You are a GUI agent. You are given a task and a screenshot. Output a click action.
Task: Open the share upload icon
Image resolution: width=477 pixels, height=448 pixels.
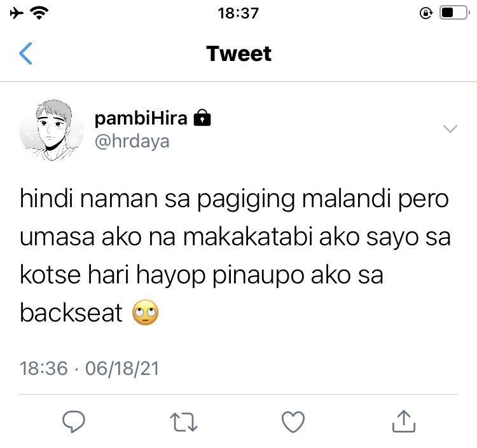(x=404, y=421)
